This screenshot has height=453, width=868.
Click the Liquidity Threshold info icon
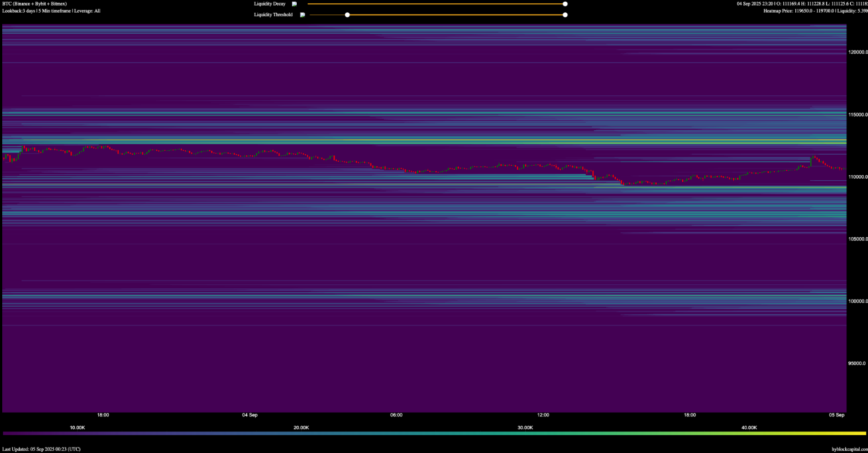coord(302,15)
